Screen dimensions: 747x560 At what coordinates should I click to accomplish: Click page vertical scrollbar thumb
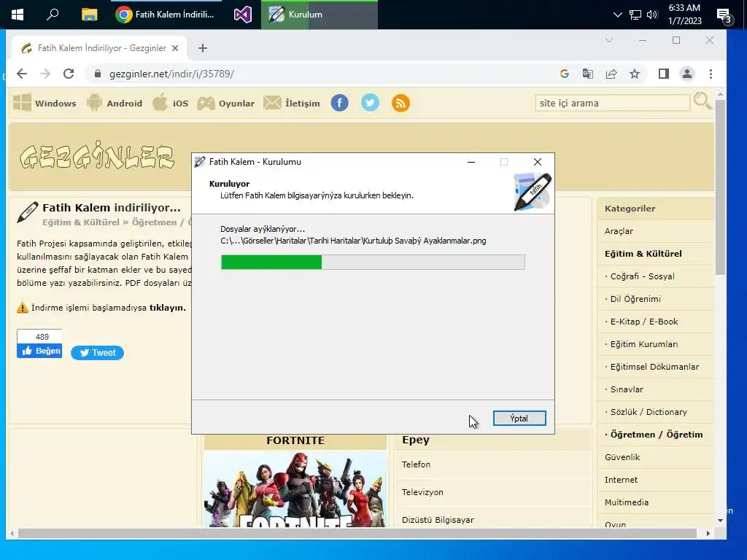[720, 187]
